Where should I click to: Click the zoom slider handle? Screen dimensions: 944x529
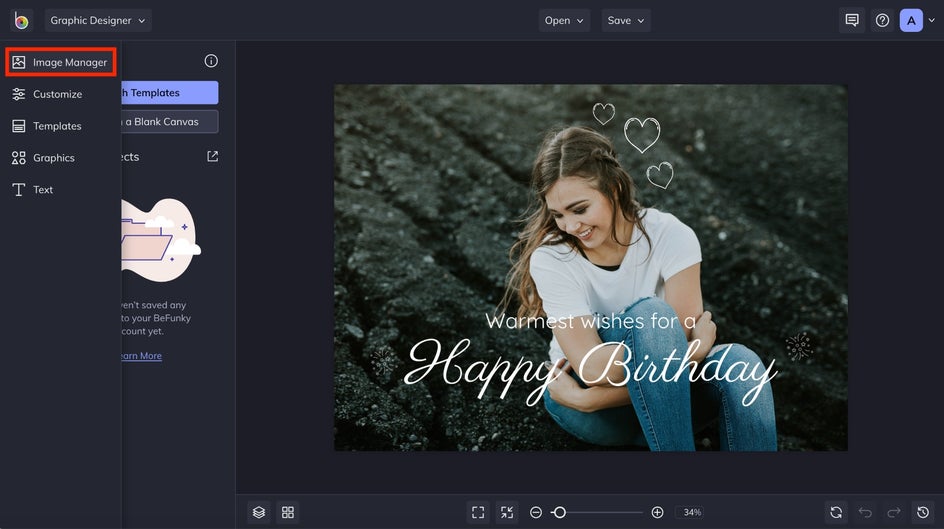pyautogui.click(x=560, y=512)
